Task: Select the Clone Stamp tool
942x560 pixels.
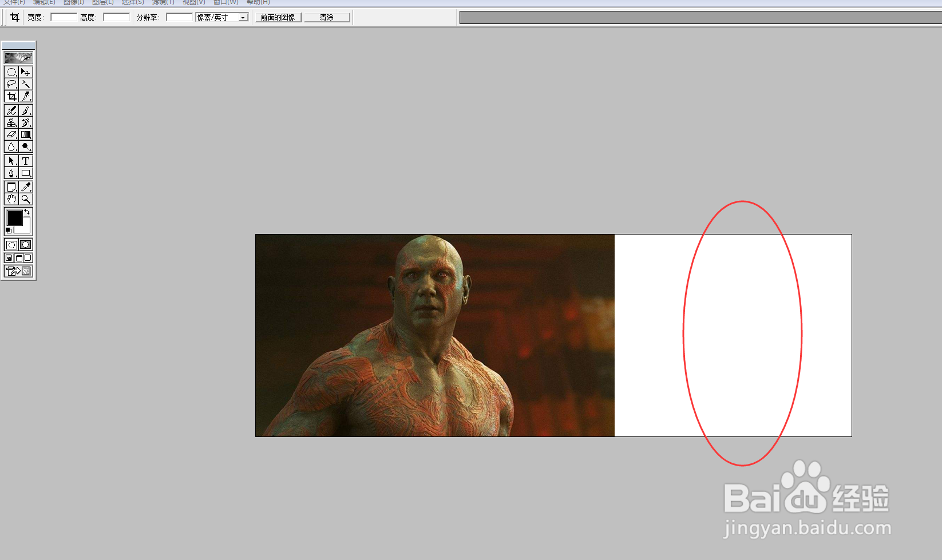Action: click(x=11, y=122)
